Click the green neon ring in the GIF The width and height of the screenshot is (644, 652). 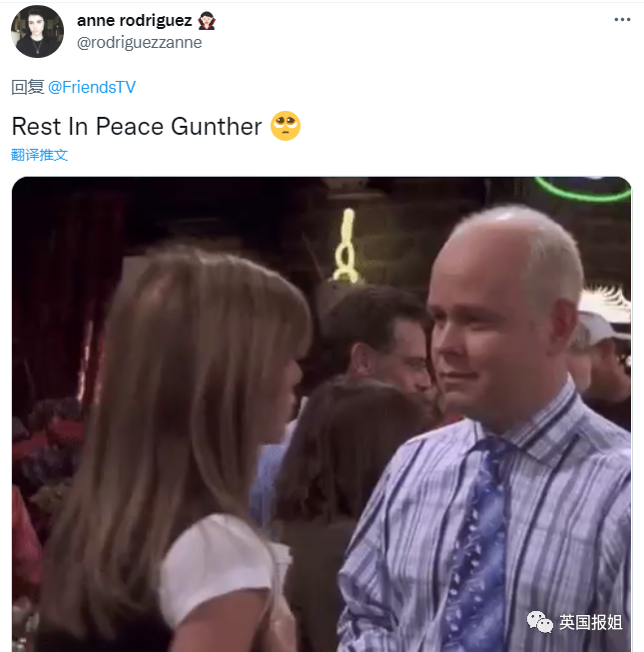(x=582, y=189)
